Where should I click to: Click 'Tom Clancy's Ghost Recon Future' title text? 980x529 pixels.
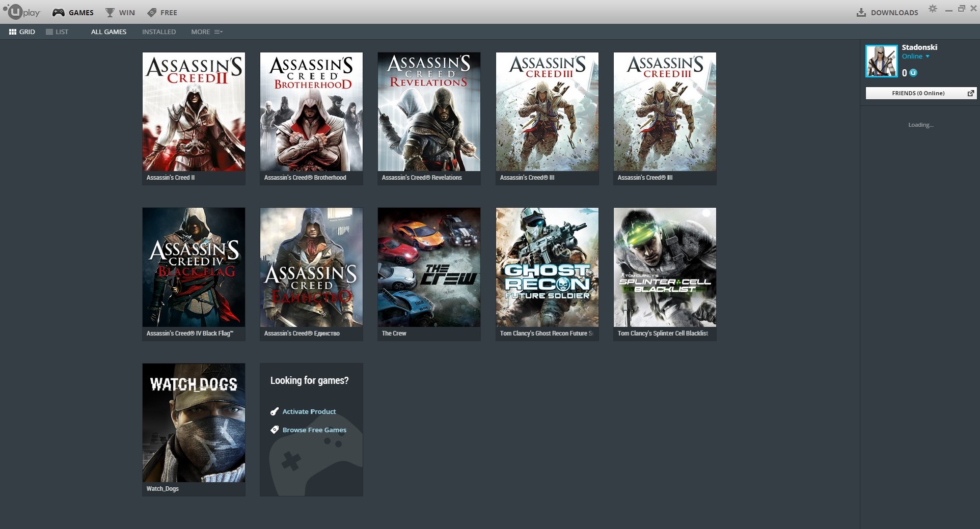click(547, 333)
